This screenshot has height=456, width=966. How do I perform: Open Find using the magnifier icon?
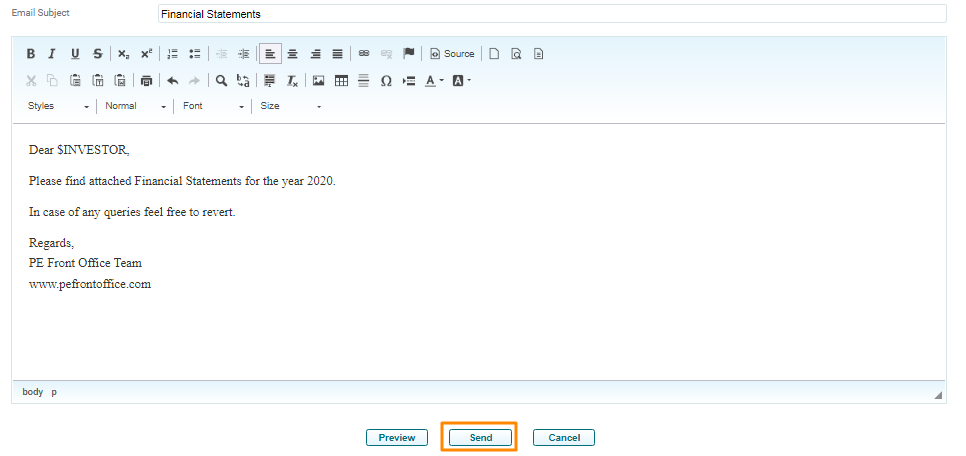(x=221, y=81)
